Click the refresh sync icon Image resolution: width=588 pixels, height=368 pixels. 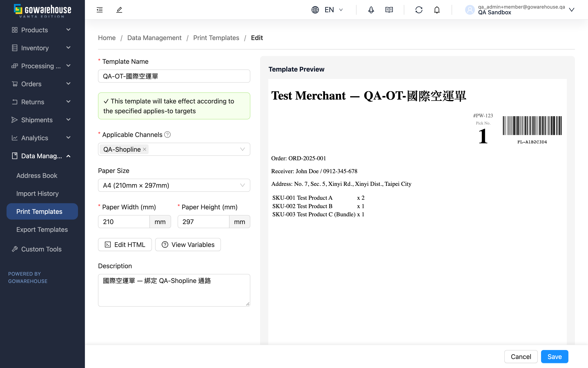pyautogui.click(x=419, y=10)
